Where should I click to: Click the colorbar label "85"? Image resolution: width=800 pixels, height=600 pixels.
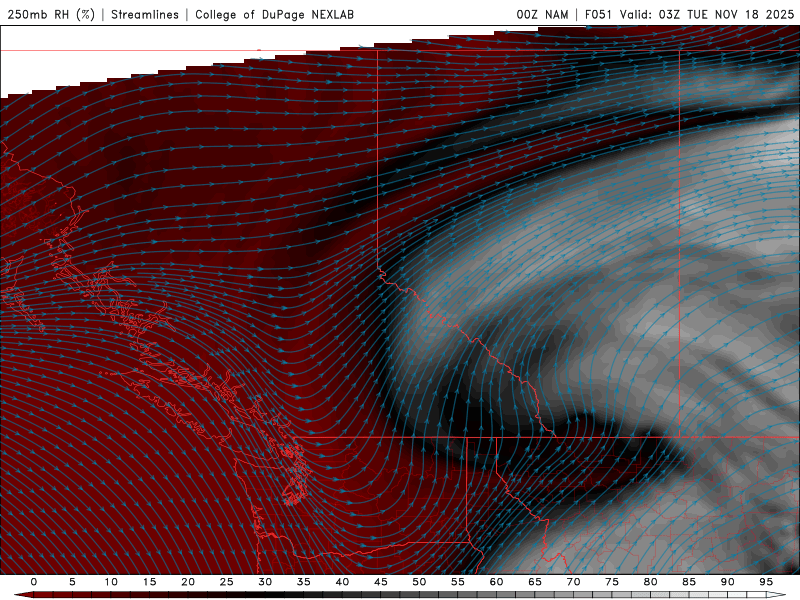[689, 582]
